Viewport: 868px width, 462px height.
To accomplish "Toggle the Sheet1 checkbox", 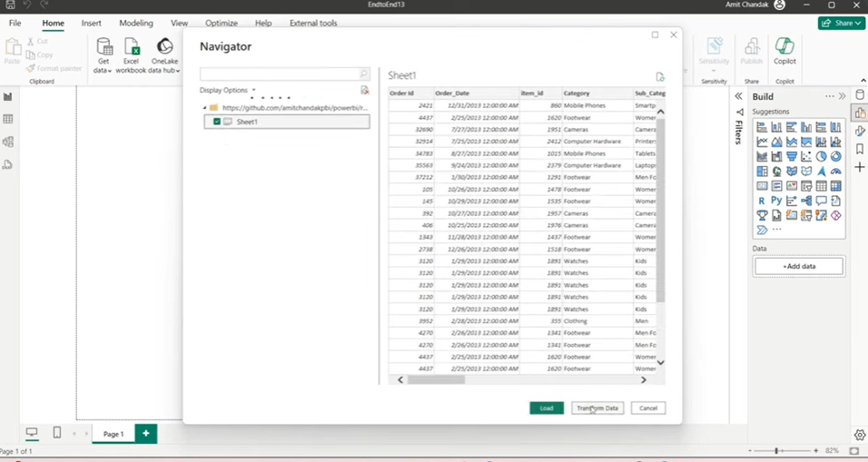I will 217,122.
